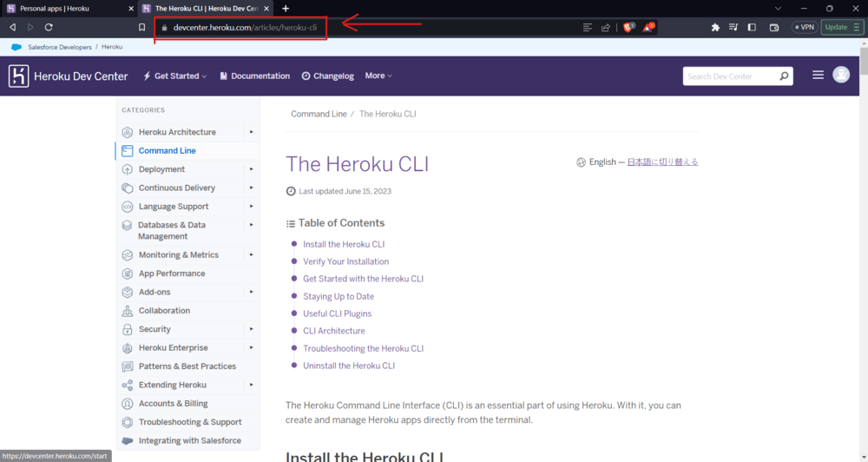
Task: Click Command Line breadcrumb link
Action: point(319,114)
